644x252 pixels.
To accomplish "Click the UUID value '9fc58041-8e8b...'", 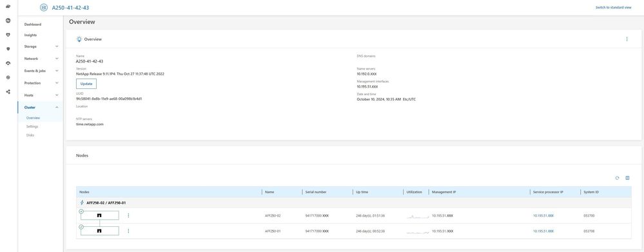I will pyautogui.click(x=109, y=99).
